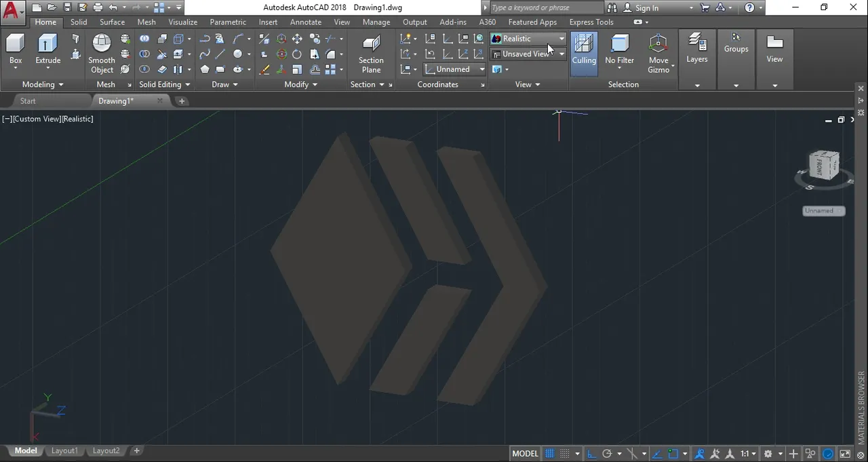
Task: Open the View panel button on ribbon
Action: pyautogui.click(x=774, y=60)
